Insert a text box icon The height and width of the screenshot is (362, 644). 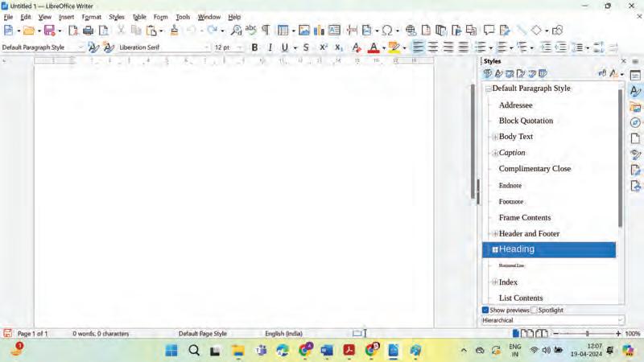point(334,31)
